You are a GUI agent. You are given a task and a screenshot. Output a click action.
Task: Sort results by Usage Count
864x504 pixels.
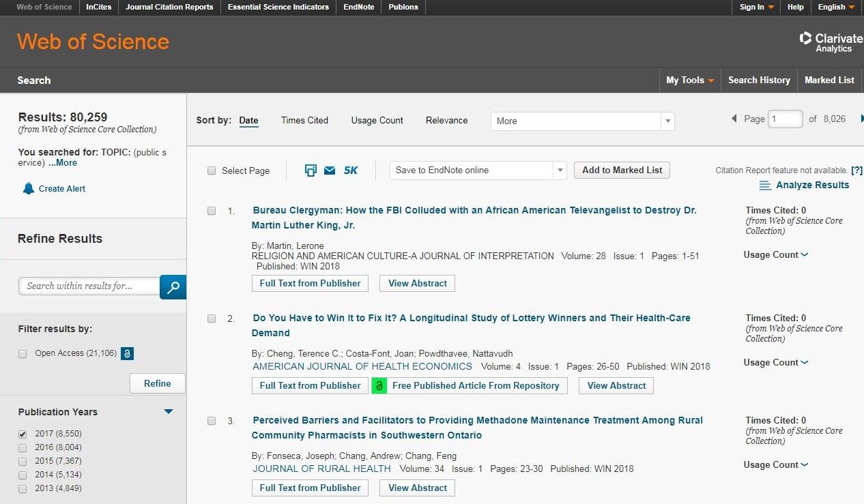377,121
